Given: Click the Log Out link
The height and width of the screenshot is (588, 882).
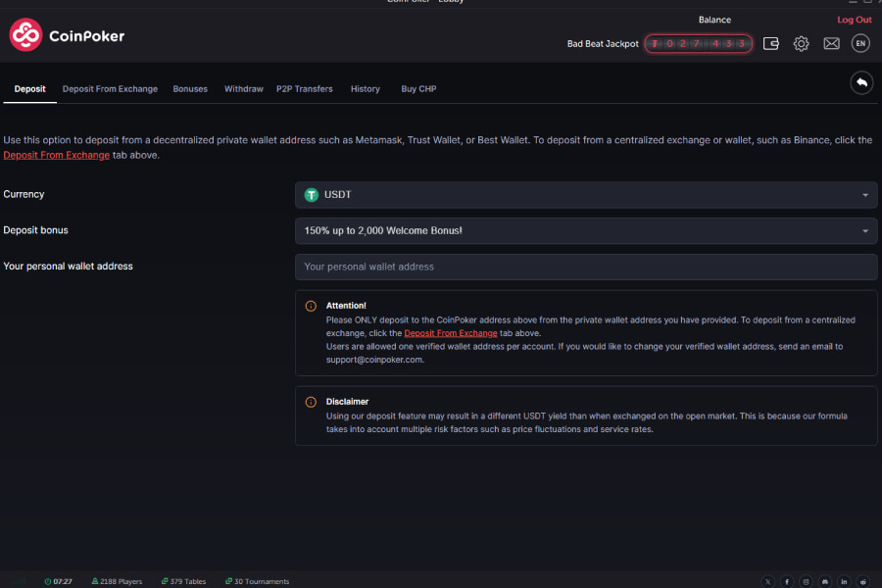Looking at the screenshot, I should pyautogui.click(x=854, y=20).
